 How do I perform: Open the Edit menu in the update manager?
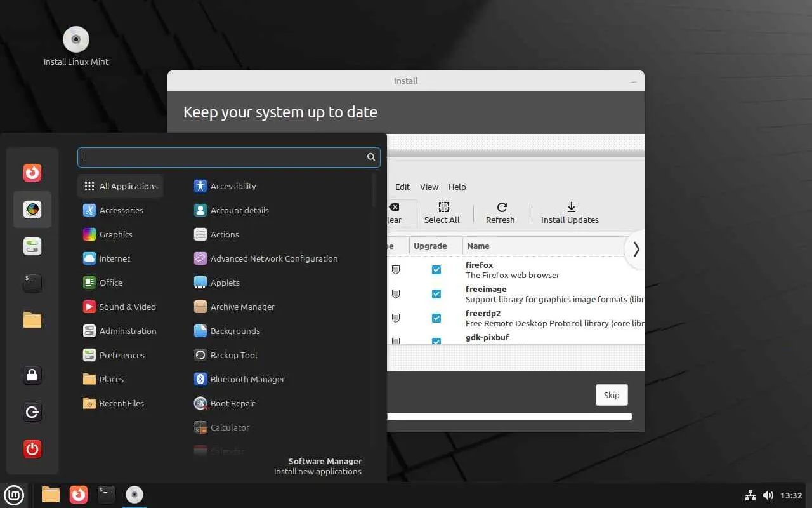pos(402,187)
